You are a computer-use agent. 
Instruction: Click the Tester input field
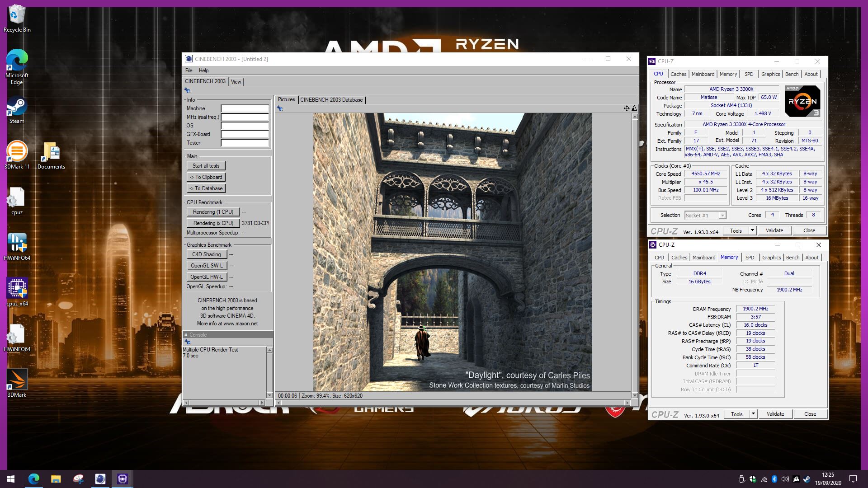tap(245, 143)
